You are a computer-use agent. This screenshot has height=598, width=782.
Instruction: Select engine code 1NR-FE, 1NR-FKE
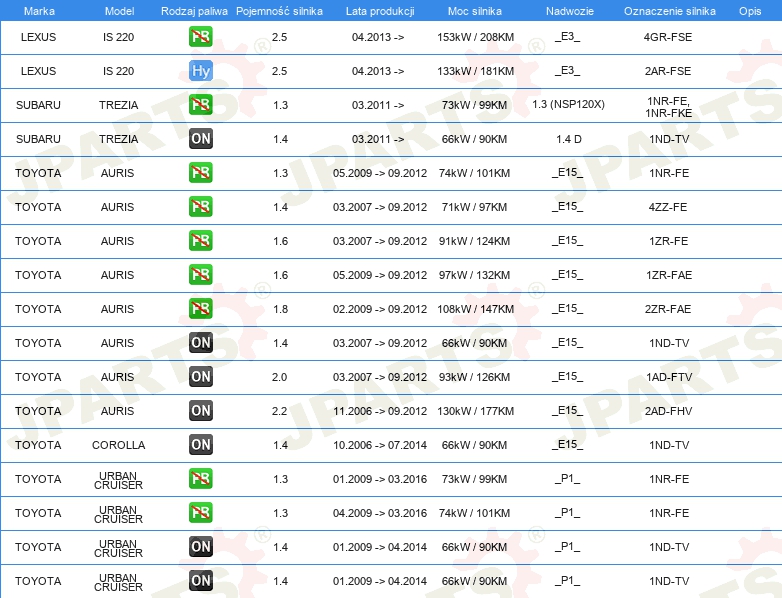(x=668, y=107)
